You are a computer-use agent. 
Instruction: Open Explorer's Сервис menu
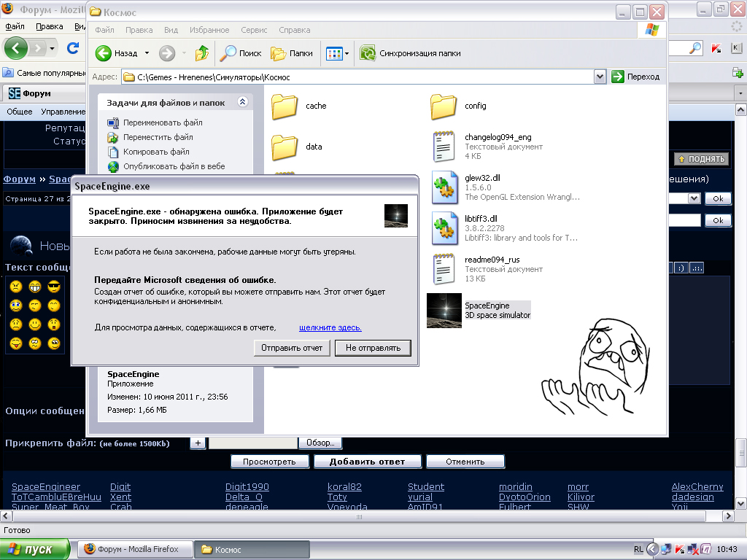(x=254, y=30)
